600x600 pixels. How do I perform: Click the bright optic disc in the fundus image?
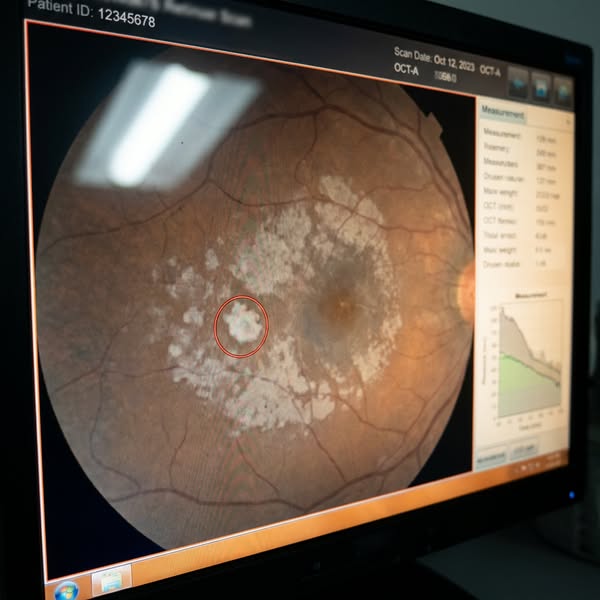(x=466, y=293)
